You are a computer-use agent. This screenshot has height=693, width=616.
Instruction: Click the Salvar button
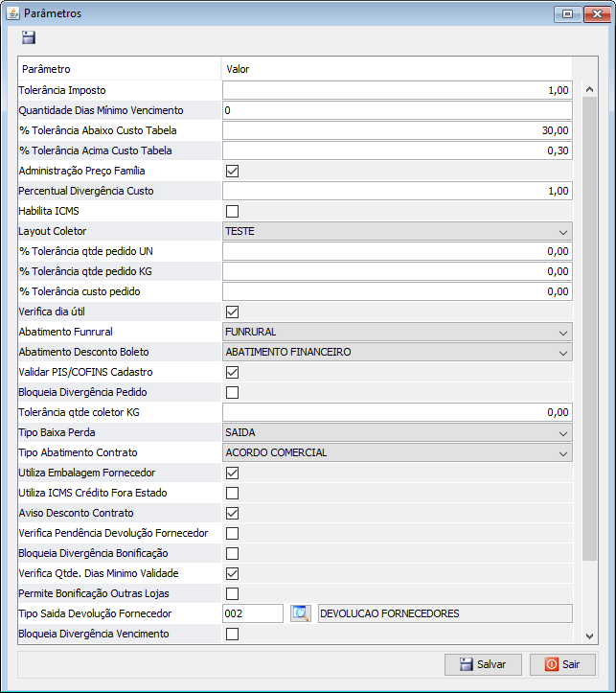pos(483,664)
